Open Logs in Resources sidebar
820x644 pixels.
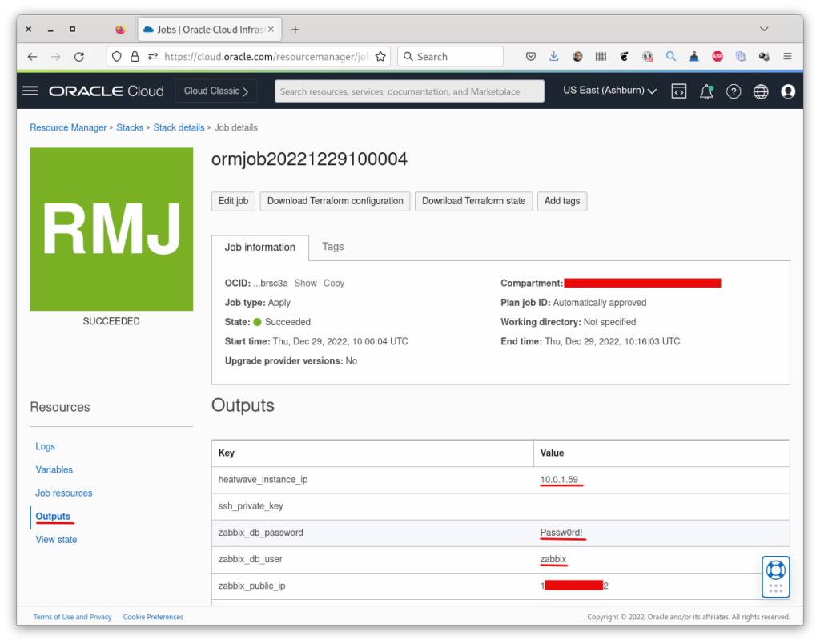(45, 447)
